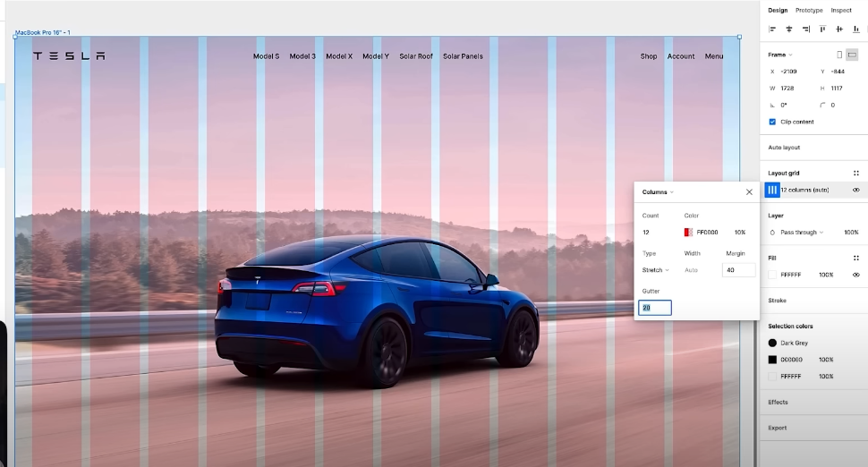This screenshot has height=467, width=868.
Task: Click the align left icon
Action: coord(773,29)
